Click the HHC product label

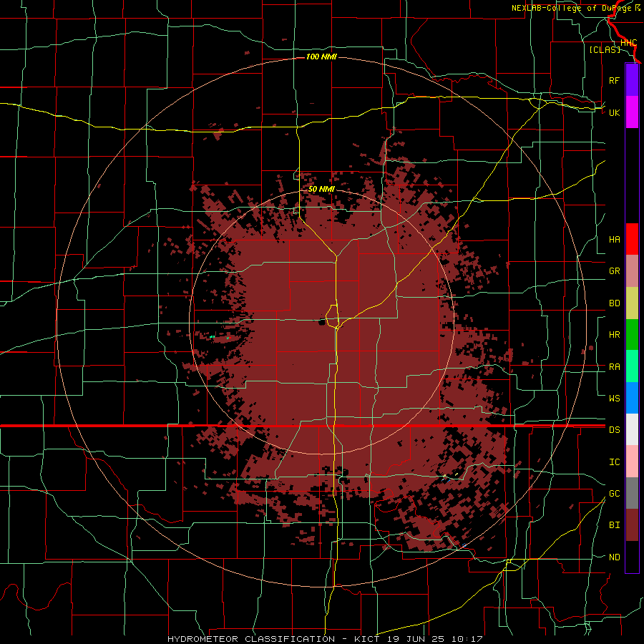pyautogui.click(x=628, y=43)
